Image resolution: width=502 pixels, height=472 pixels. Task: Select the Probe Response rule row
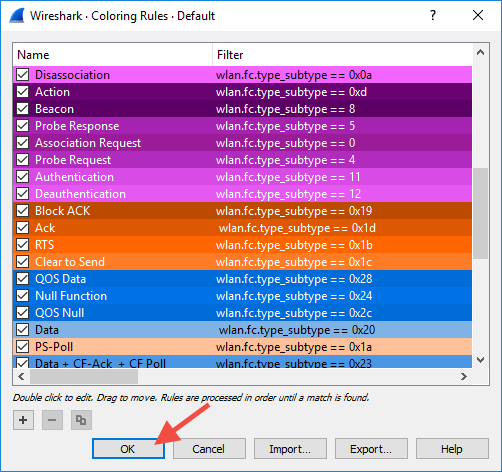click(x=243, y=126)
